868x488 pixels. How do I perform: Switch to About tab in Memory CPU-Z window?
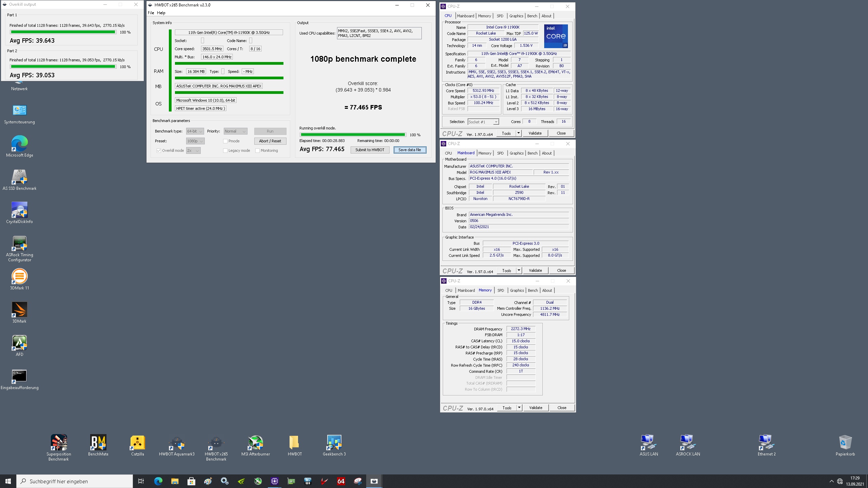(547, 290)
